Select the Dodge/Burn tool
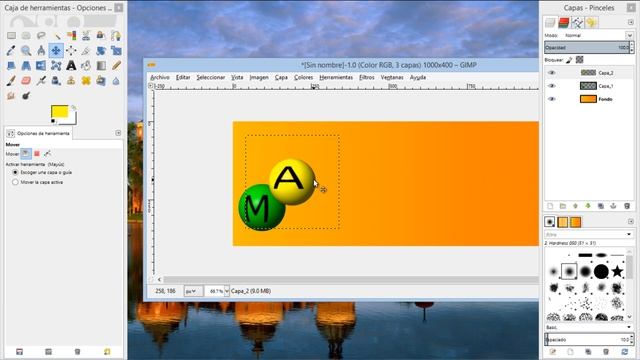 26,96
